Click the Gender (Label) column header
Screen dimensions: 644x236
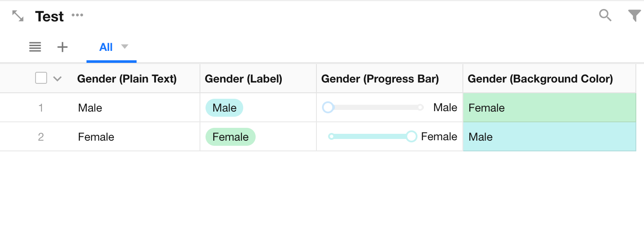(243, 79)
